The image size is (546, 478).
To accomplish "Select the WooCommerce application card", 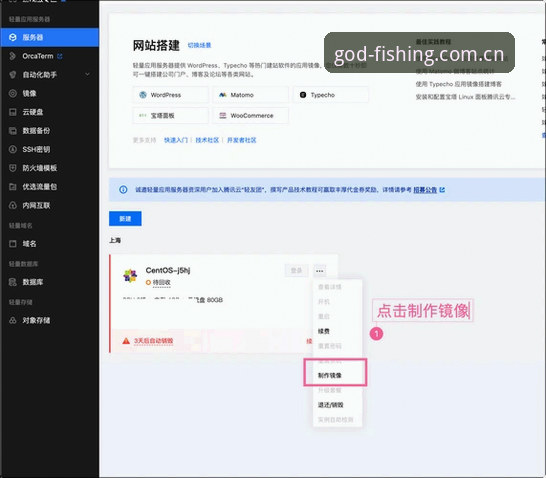I will [x=251, y=116].
